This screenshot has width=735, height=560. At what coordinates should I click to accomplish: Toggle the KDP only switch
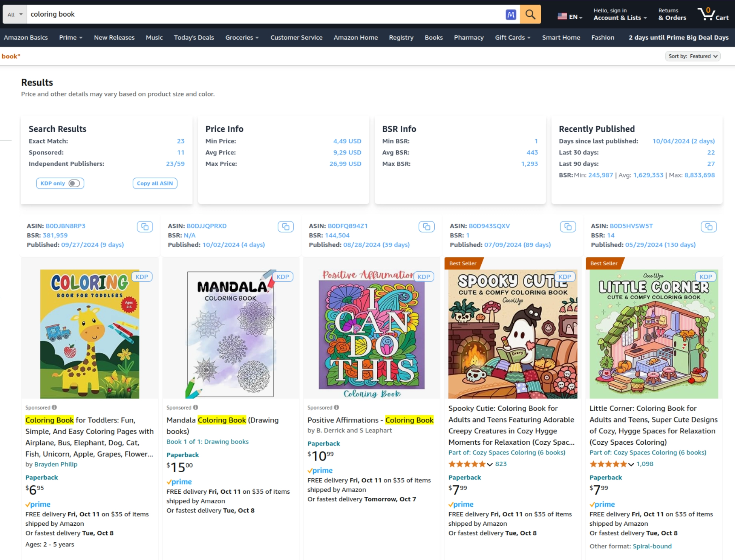coord(74,183)
